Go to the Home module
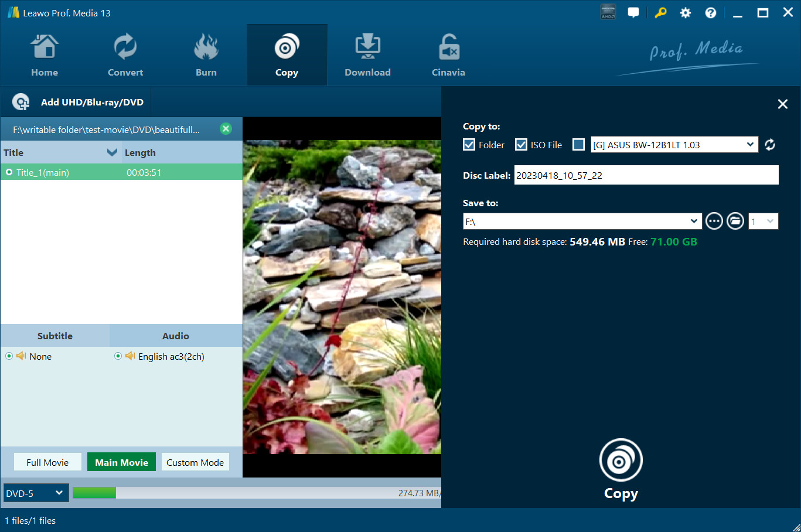 point(45,55)
